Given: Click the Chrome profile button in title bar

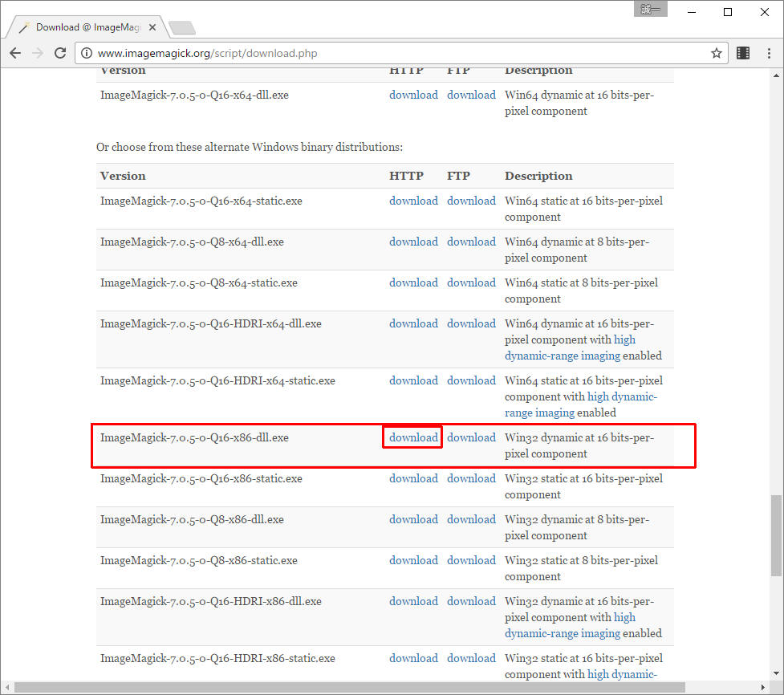Looking at the screenshot, I should tap(651, 9).
